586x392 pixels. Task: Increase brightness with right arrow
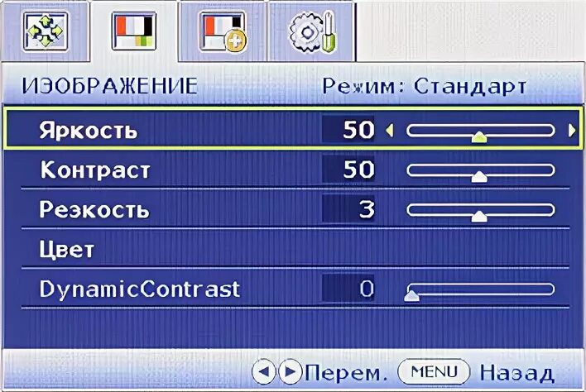(x=571, y=131)
